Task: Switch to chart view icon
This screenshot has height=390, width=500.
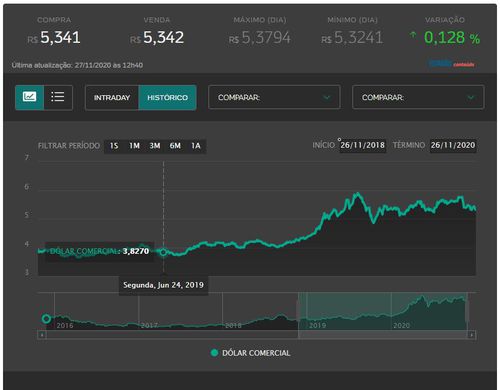Action: pyautogui.click(x=29, y=97)
